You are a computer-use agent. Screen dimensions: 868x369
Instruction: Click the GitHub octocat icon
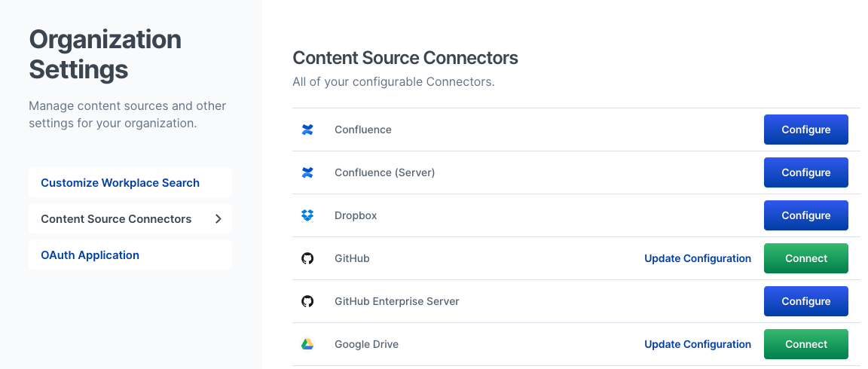[x=307, y=258]
